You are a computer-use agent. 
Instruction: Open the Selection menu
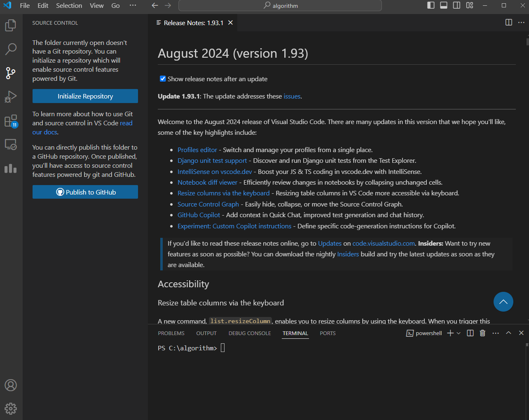click(69, 5)
